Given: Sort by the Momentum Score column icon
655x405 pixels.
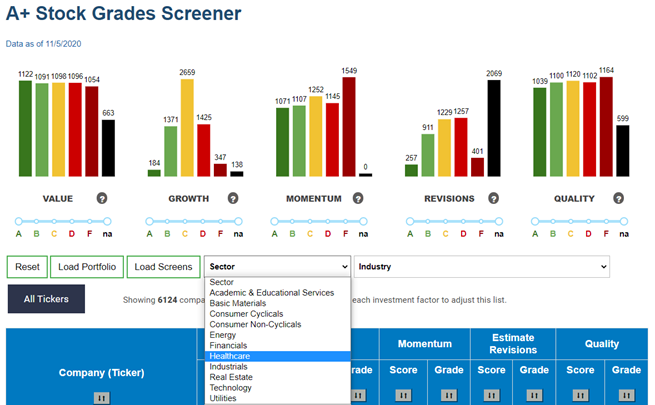Looking at the screenshot, I should pyautogui.click(x=403, y=395).
